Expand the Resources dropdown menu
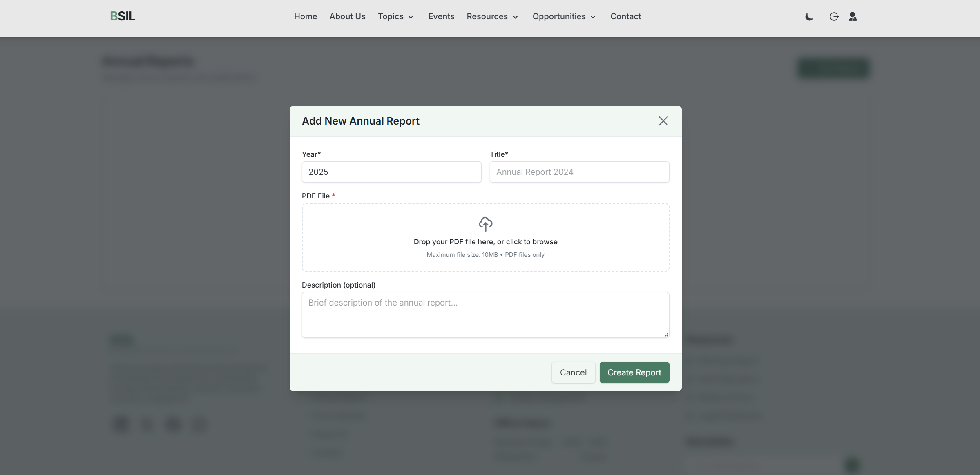 tap(492, 17)
